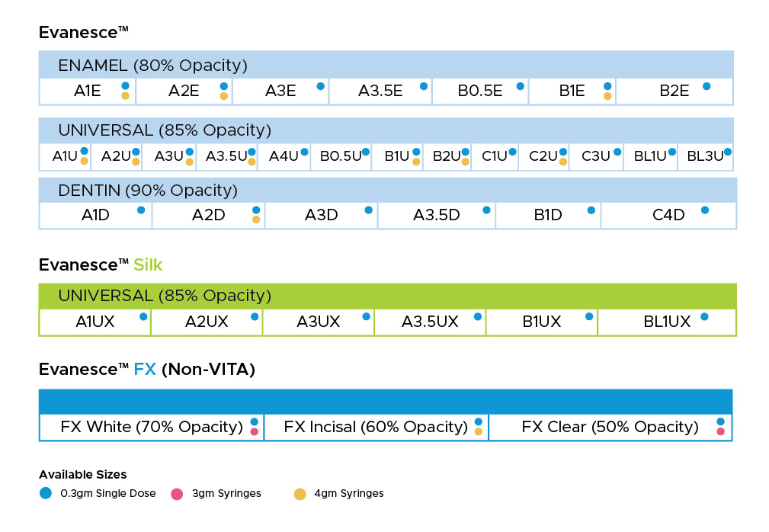Select the B2E shade label

pyautogui.click(x=674, y=91)
